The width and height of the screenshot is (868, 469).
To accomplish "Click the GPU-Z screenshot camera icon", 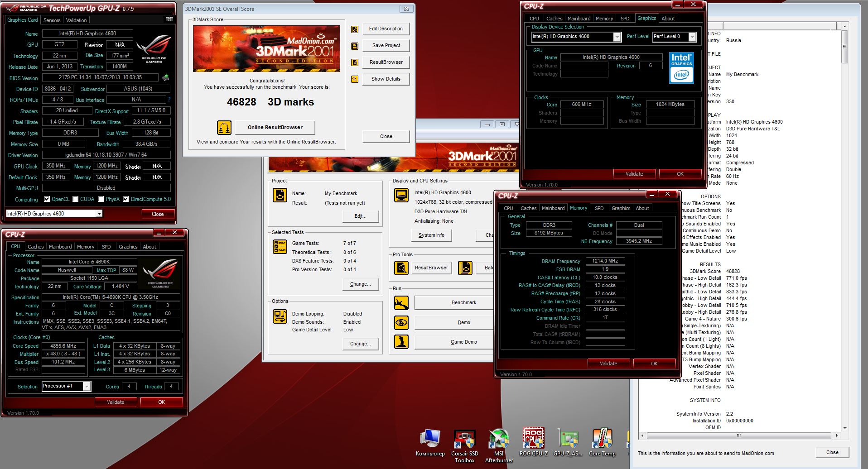I will click(169, 19).
